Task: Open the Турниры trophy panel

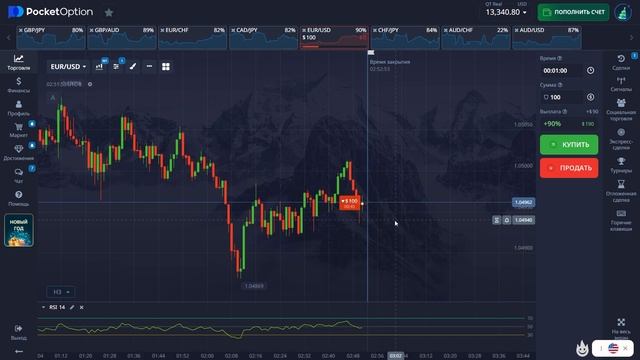Action: pos(621,165)
